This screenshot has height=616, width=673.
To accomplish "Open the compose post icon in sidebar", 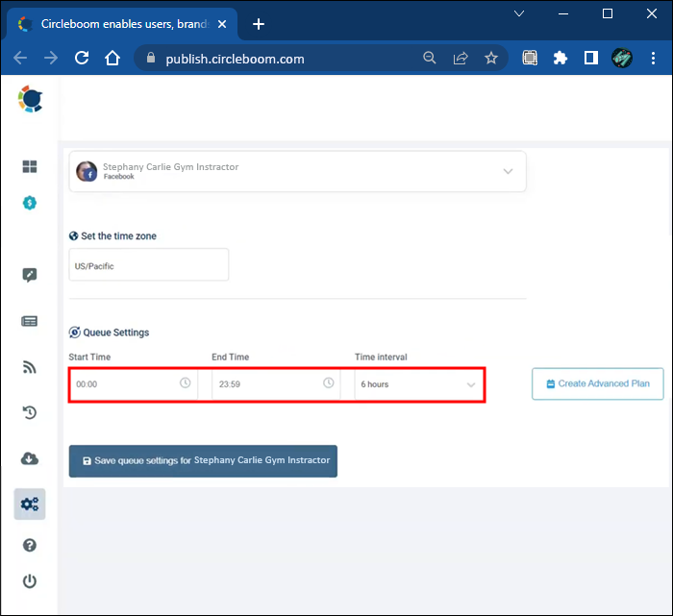I will tap(30, 275).
